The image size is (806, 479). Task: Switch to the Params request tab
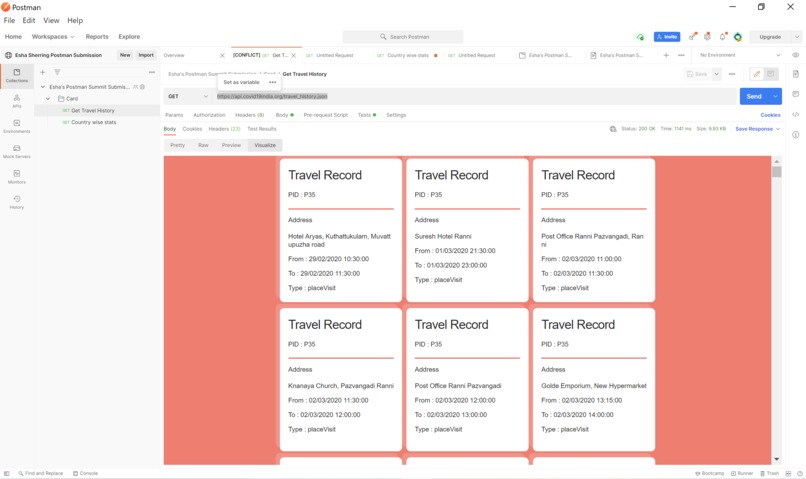pyautogui.click(x=174, y=115)
